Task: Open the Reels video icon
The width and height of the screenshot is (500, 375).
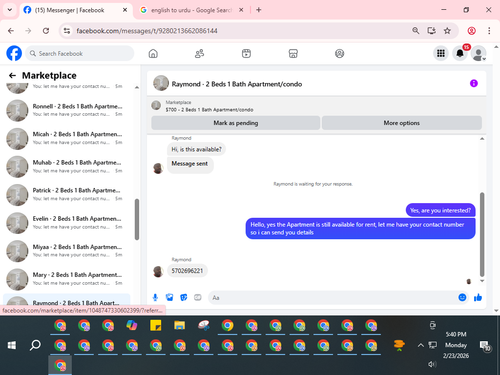Action: coord(246,53)
